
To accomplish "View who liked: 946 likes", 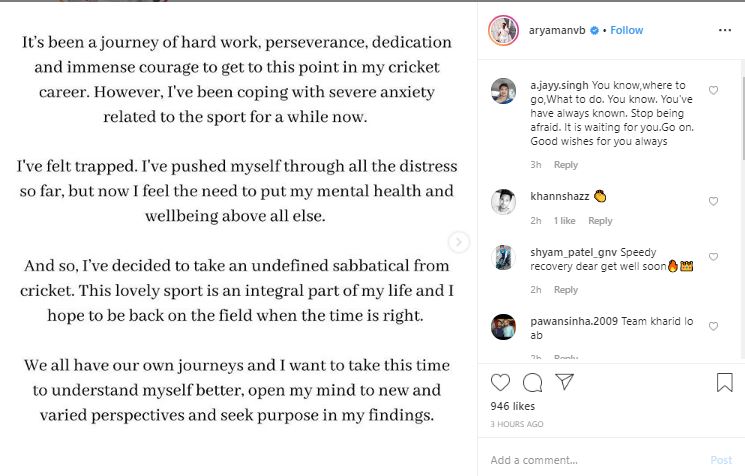I will point(511,407).
